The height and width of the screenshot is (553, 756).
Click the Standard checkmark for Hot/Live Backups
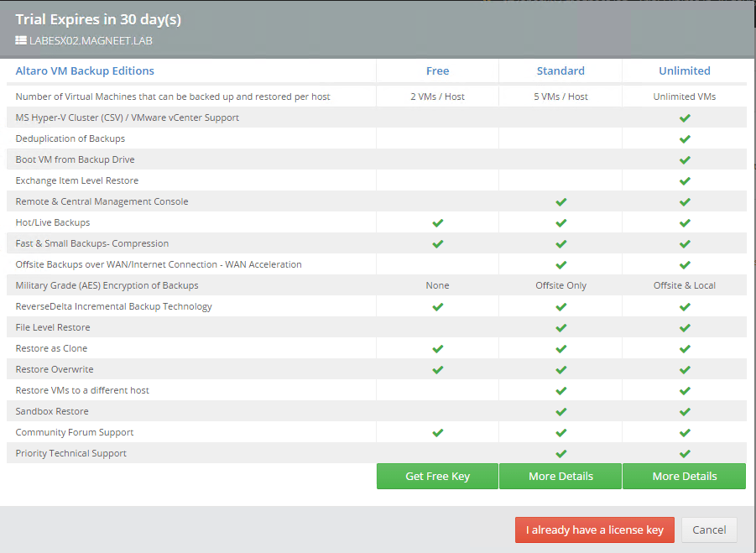click(560, 222)
